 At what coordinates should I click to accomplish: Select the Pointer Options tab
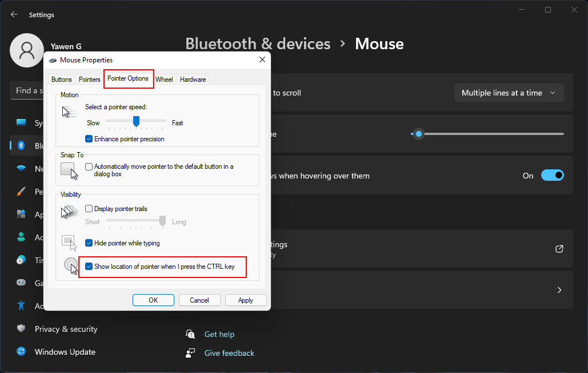pos(128,78)
